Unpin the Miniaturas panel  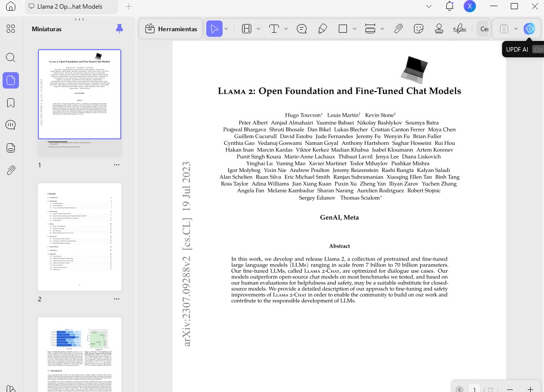coord(119,29)
